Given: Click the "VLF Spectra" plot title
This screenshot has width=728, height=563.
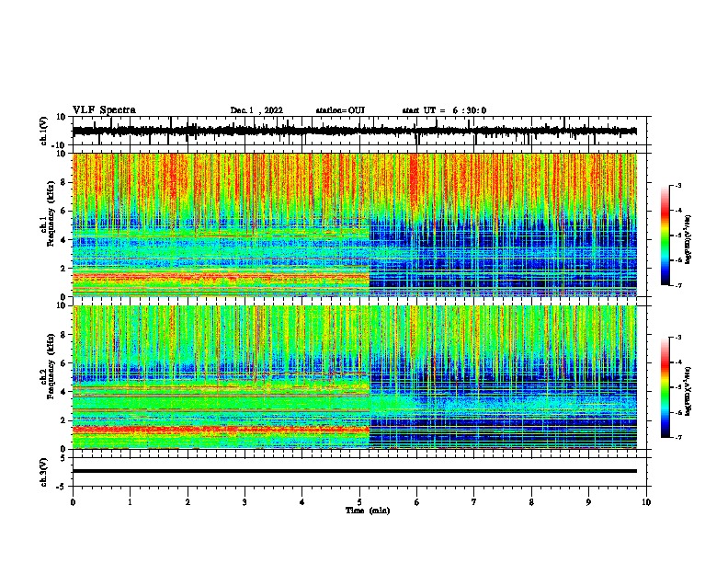Looking at the screenshot, I should (x=104, y=110).
